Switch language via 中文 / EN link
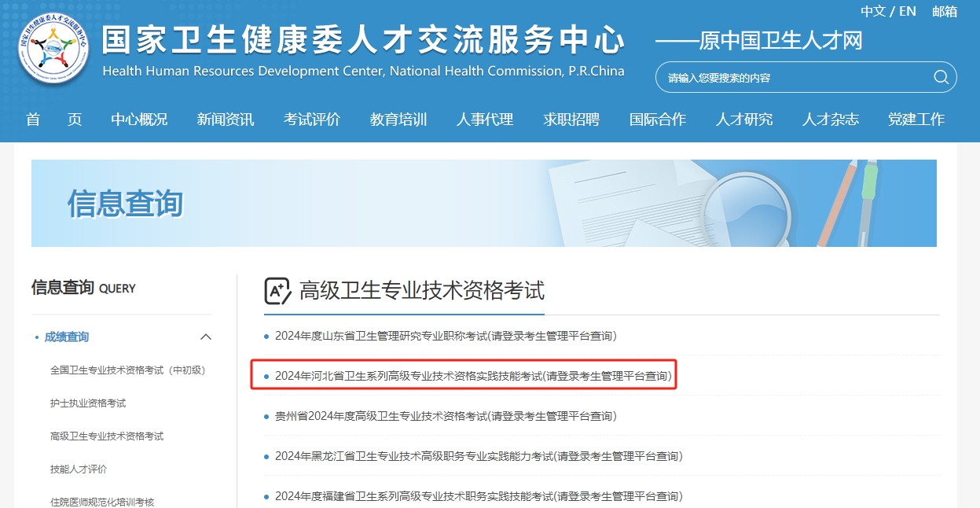980x508 pixels. pos(888,11)
